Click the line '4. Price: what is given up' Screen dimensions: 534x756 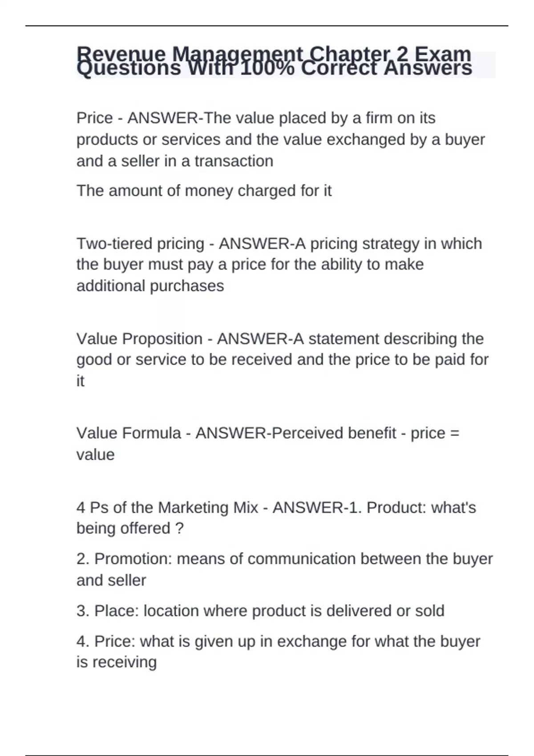(278, 641)
